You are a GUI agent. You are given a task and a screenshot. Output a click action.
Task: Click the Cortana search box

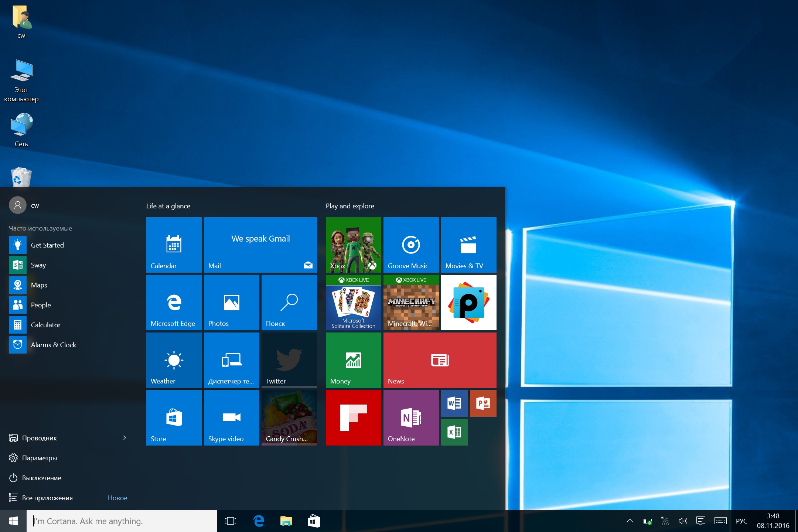[122, 521]
